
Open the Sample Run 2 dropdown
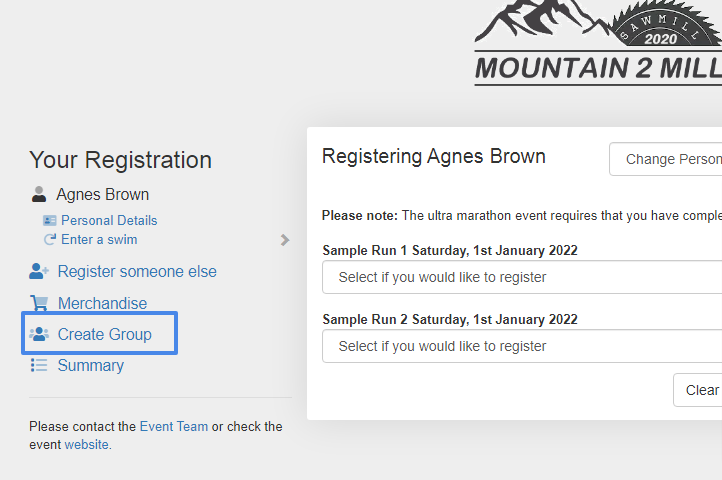tap(522, 346)
